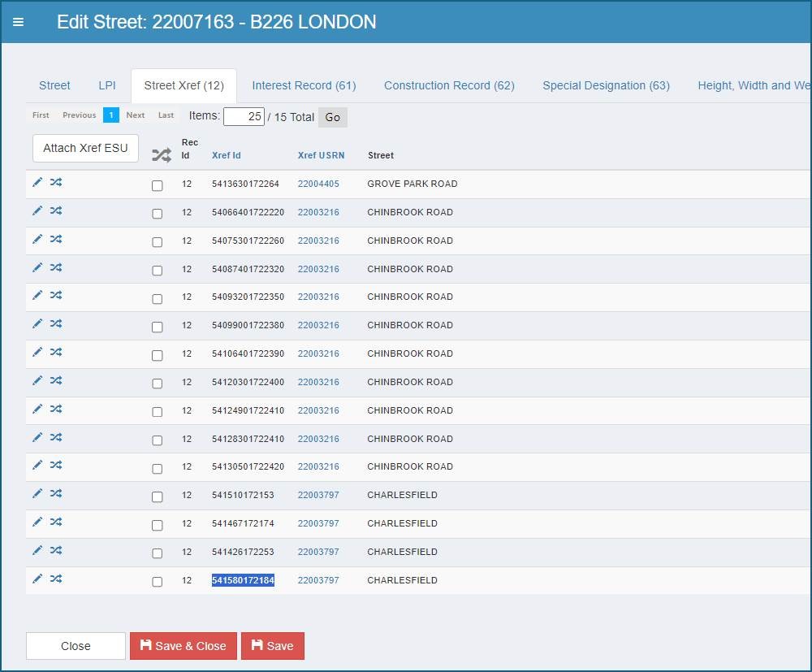The height and width of the screenshot is (672, 812).
Task: Tick checkbox for Xref 541580172184
Action: coord(158,582)
